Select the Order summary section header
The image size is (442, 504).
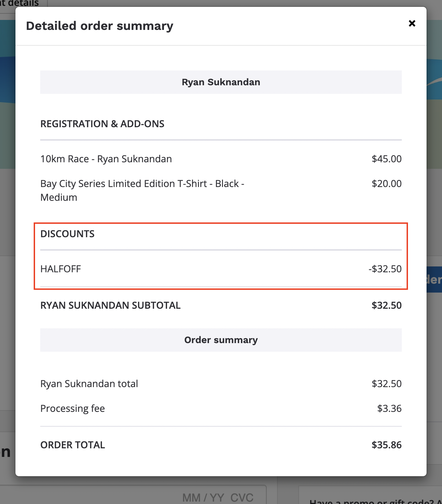(221, 340)
